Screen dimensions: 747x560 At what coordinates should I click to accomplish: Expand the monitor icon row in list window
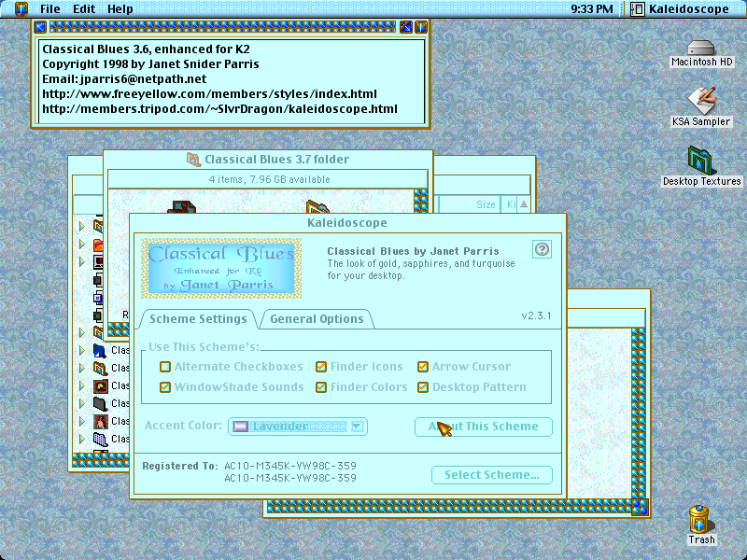pos(82,262)
